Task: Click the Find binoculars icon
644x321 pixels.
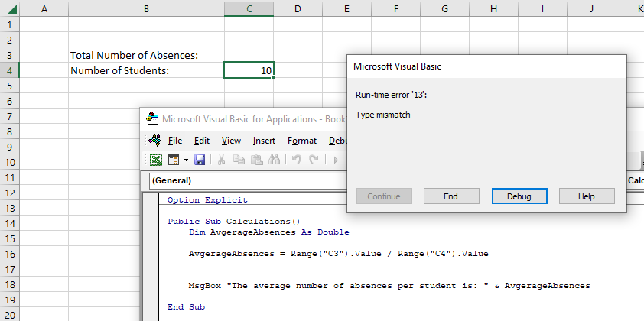Action: point(274,160)
